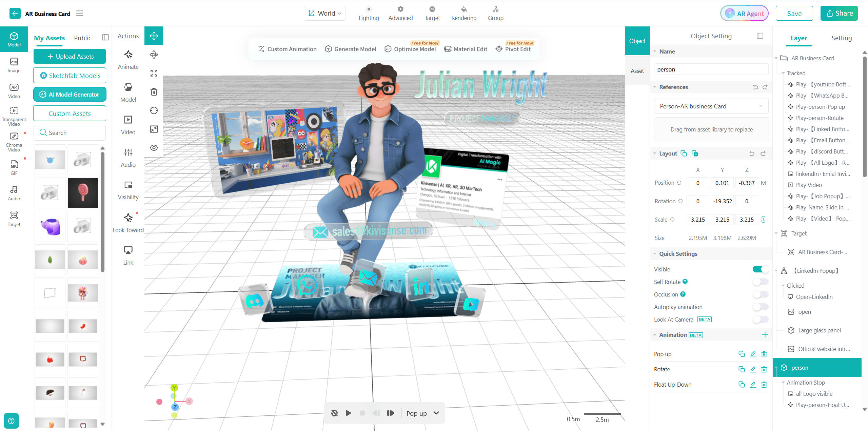Click the Save button
This screenshot has width=868, height=431.
(x=794, y=13)
